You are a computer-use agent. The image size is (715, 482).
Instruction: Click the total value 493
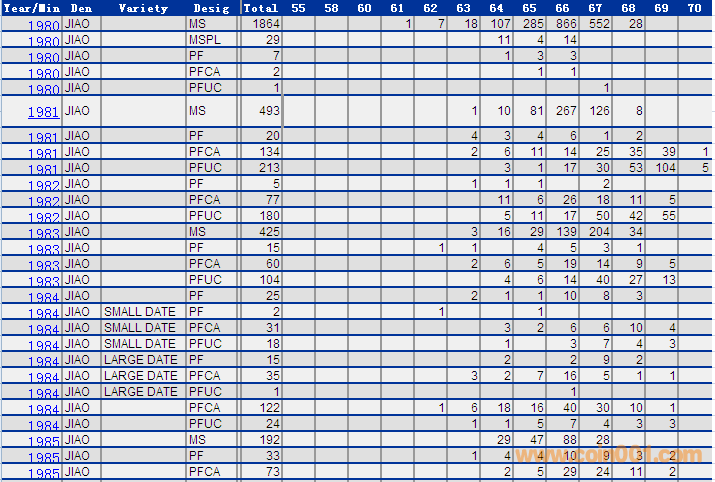[x=269, y=110]
